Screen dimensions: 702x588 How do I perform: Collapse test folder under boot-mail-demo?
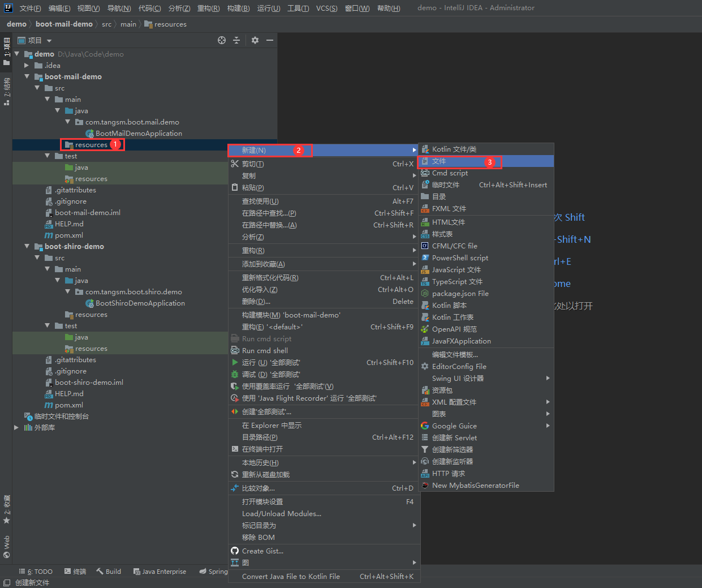pyautogui.click(x=47, y=156)
